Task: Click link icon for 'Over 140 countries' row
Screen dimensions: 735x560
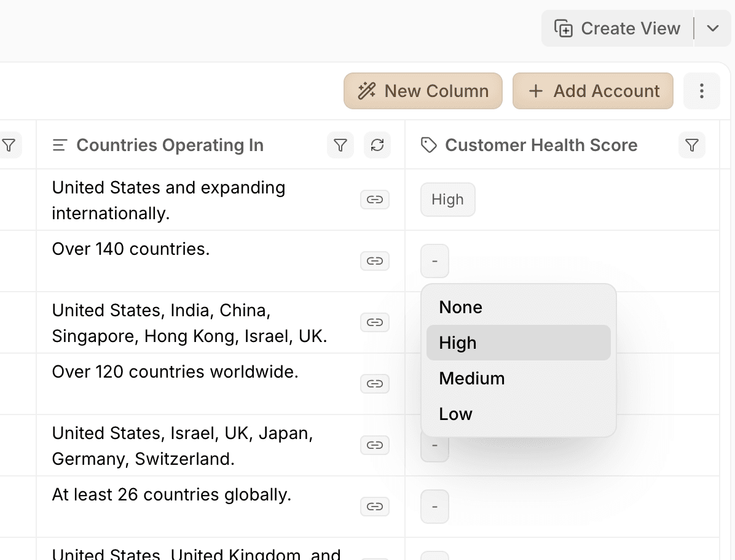Action: (x=375, y=261)
